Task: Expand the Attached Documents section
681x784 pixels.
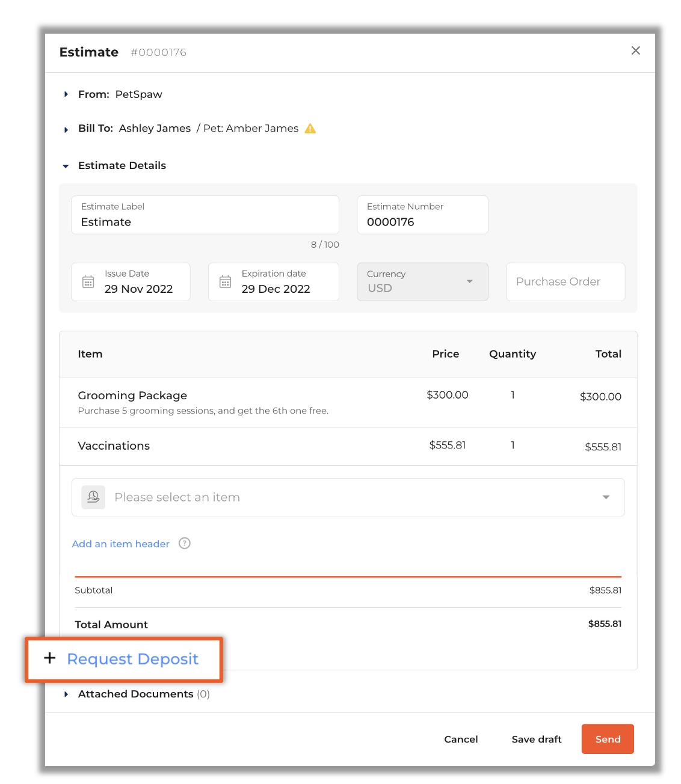Action: point(66,694)
